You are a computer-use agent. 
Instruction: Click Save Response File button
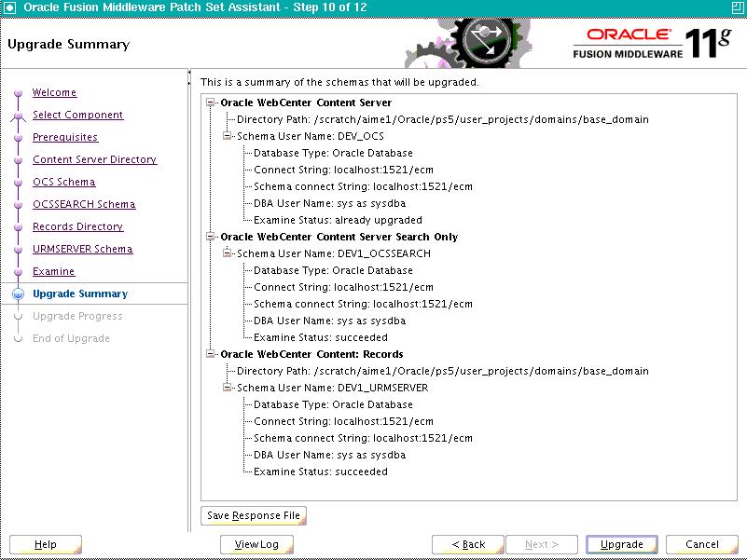pos(254,515)
